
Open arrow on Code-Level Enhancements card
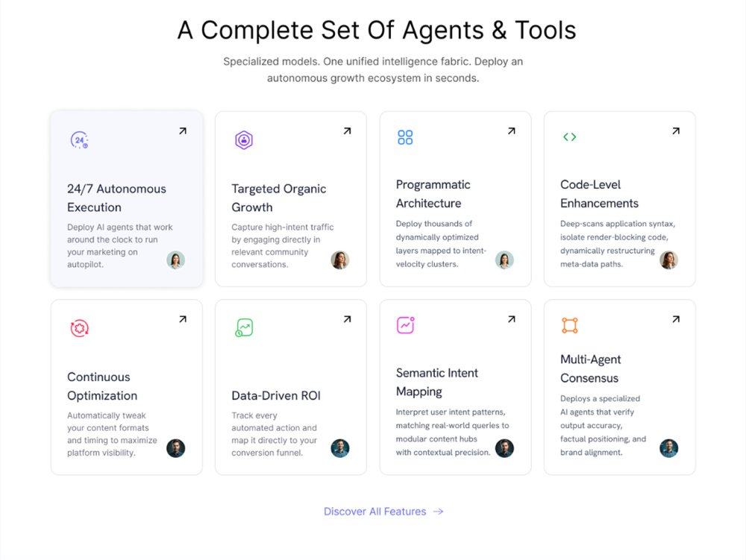676,130
